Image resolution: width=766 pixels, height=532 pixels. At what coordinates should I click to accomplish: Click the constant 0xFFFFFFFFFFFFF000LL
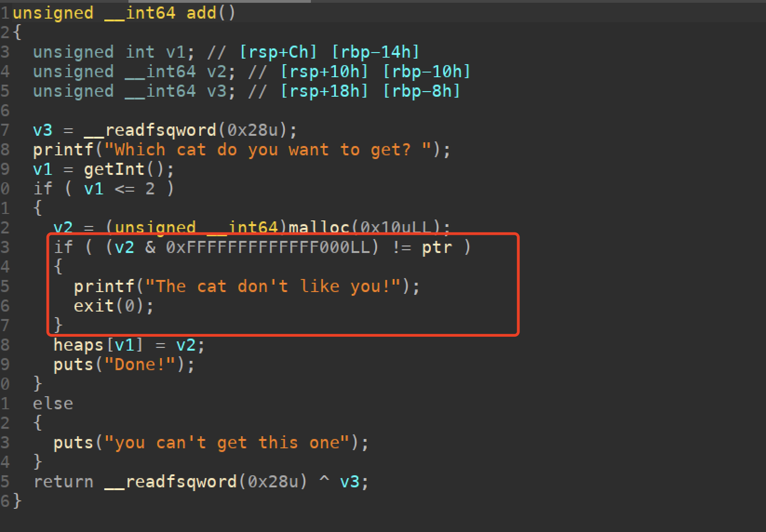269,247
